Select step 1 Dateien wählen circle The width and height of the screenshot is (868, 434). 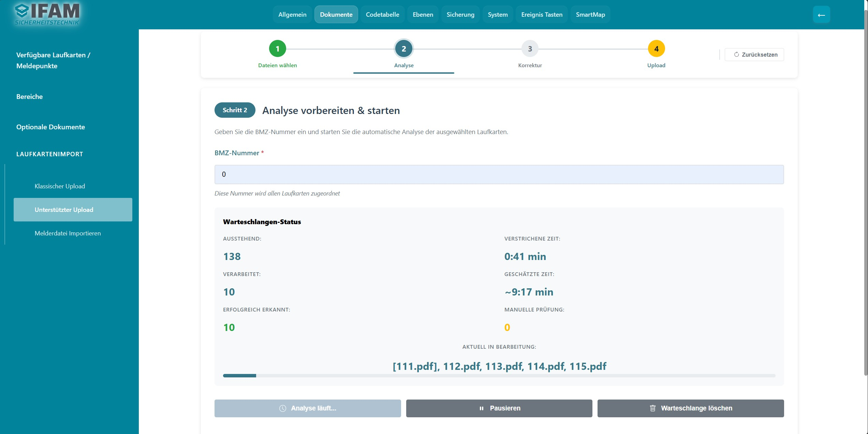278,49
